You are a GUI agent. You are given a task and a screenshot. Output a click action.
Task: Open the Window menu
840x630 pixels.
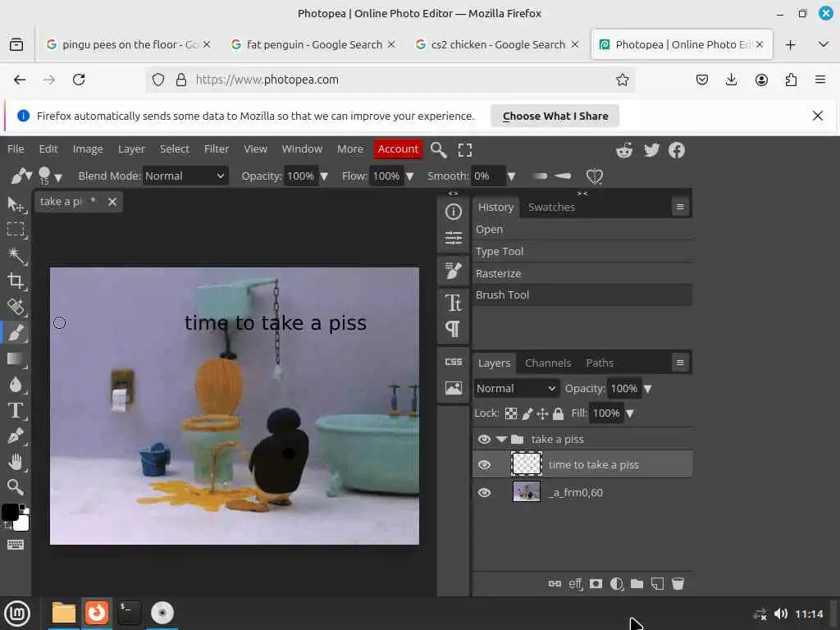[x=302, y=149]
